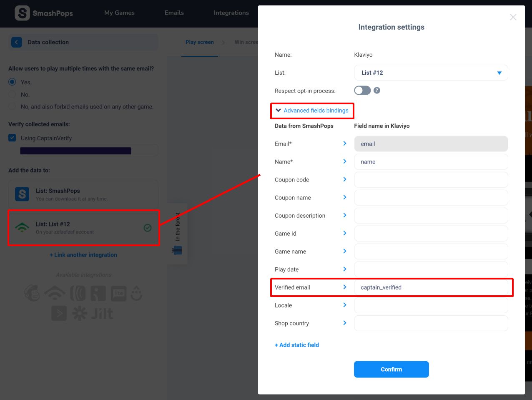This screenshot has height=400, width=532.
Task: Click the Play date field input
Action: tap(431, 269)
